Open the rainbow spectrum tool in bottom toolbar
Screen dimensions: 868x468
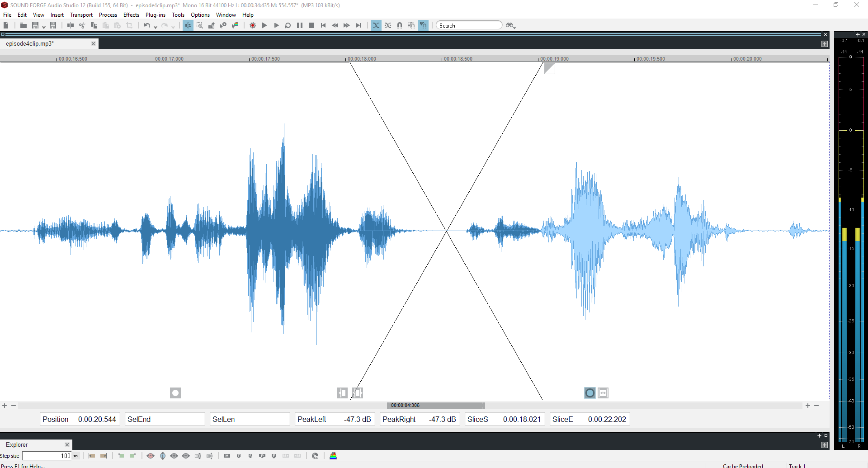[x=333, y=456]
